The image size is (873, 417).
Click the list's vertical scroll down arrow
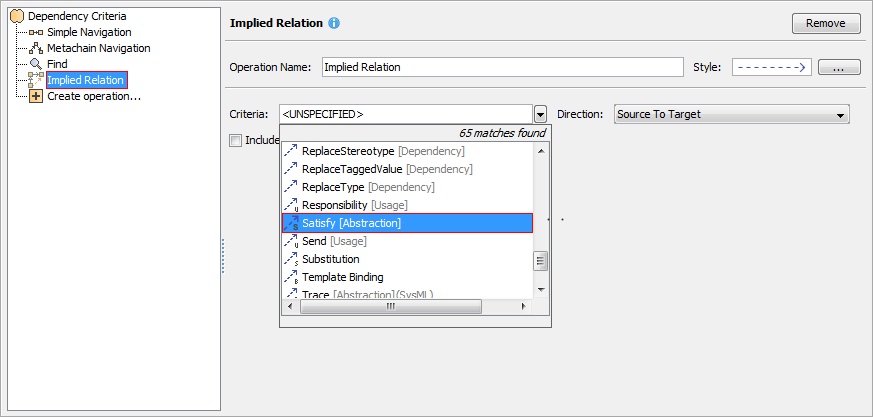[x=541, y=290]
